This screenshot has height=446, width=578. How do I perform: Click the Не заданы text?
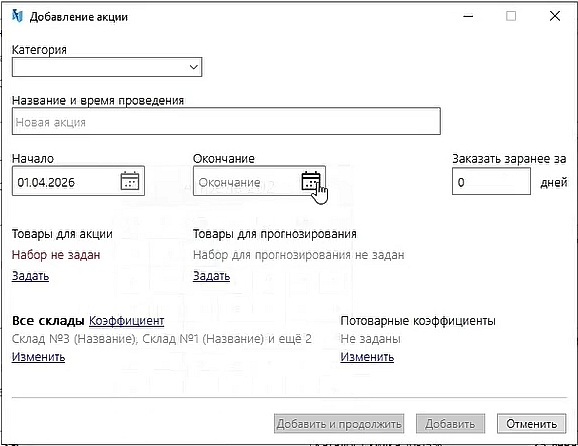point(370,339)
